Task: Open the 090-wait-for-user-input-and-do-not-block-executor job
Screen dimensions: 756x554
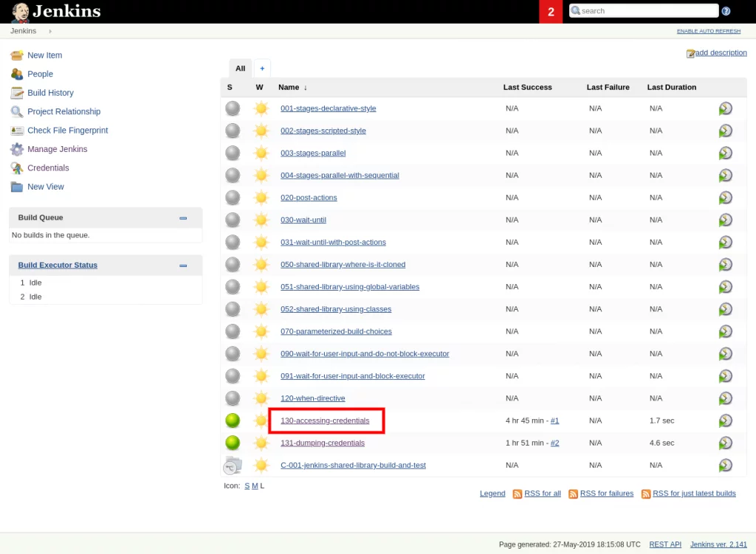Action: (x=365, y=353)
